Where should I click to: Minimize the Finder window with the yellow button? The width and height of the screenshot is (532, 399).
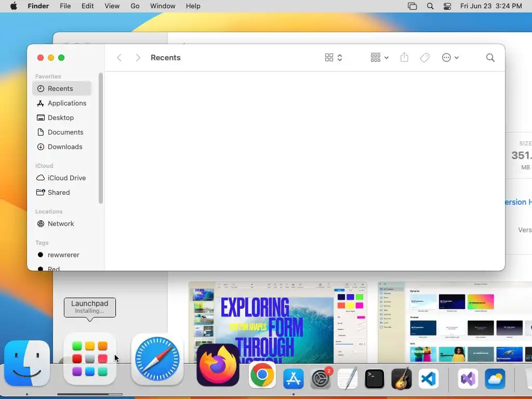(x=51, y=58)
